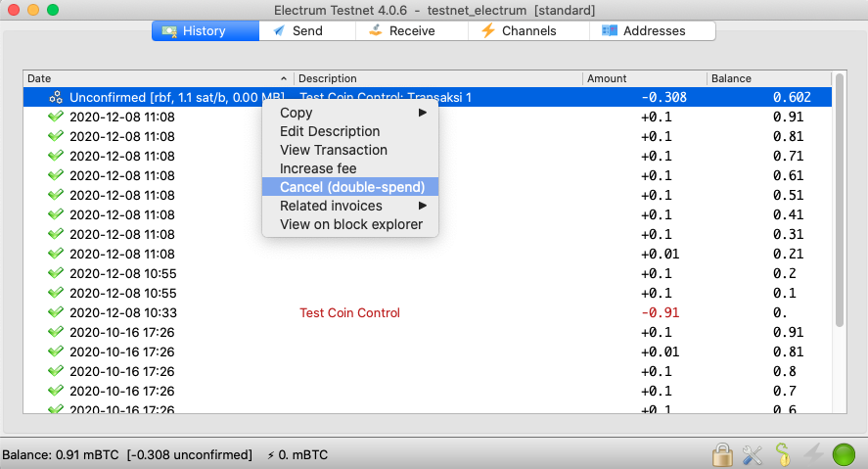Screen dimensions: 868x469
Task: Click the lightning network status icon
Action: click(x=813, y=454)
